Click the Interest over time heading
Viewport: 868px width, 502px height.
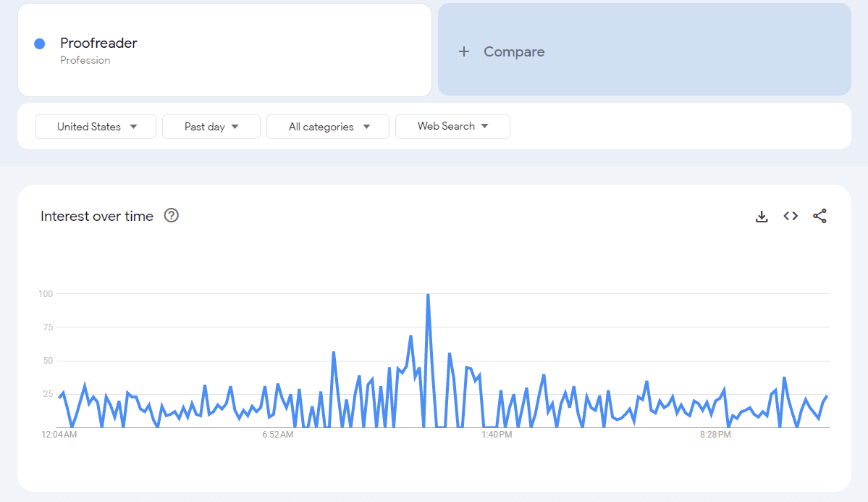[97, 216]
